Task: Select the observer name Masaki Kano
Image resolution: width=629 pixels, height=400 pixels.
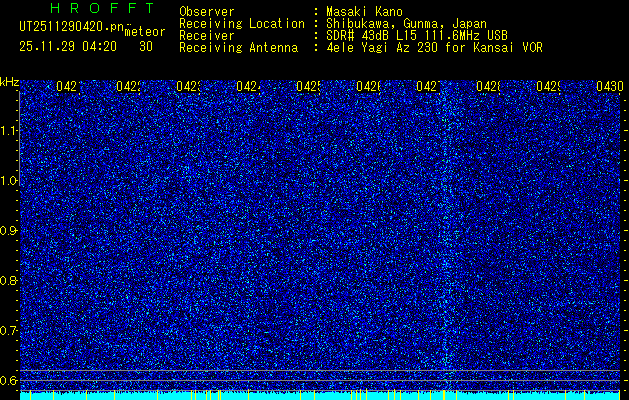Action: [364, 11]
